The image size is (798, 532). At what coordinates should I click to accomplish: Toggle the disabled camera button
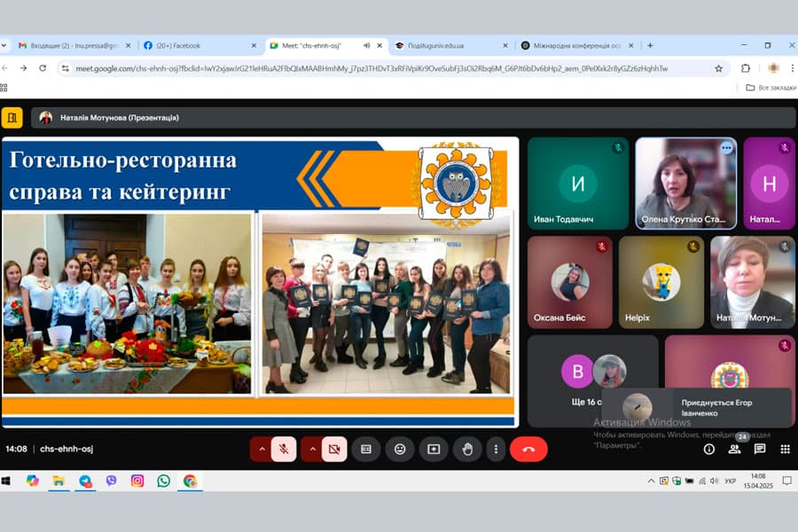tap(334, 449)
